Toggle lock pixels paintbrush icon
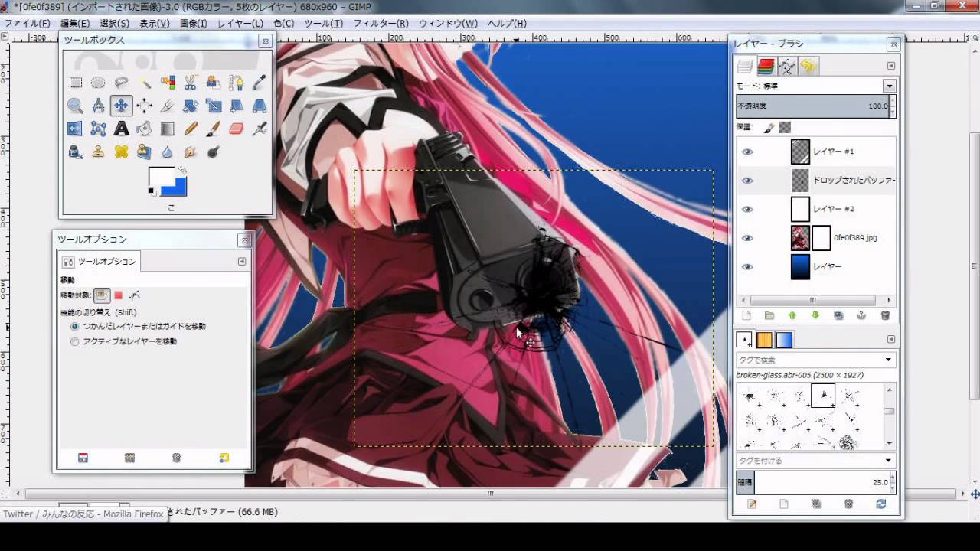 pyautogui.click(x=770, y=128)
